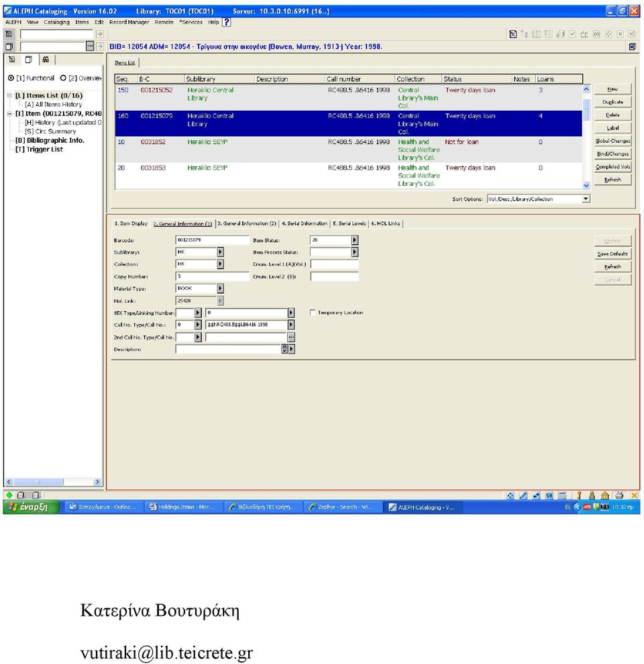
Task: Click the Global Changes button
Action: click(612, 141)
